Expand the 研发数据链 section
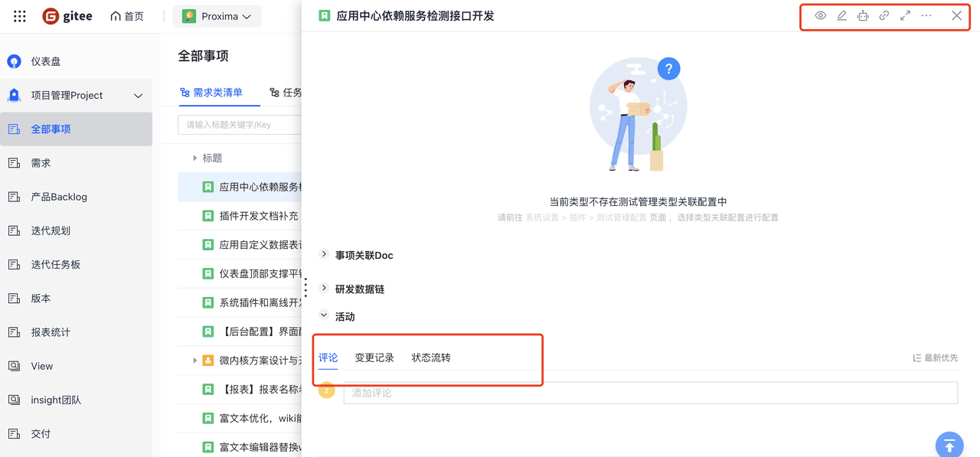The image size is (980, 457). pos(324,288)
